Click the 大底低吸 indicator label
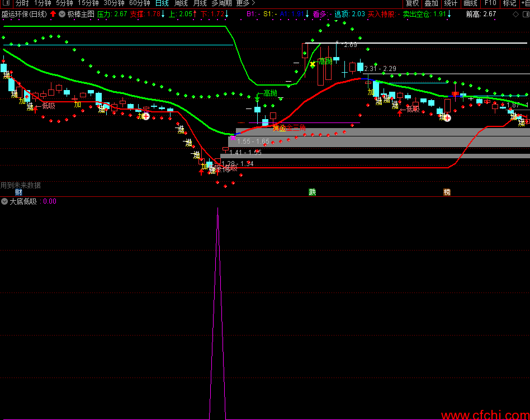 23,201
